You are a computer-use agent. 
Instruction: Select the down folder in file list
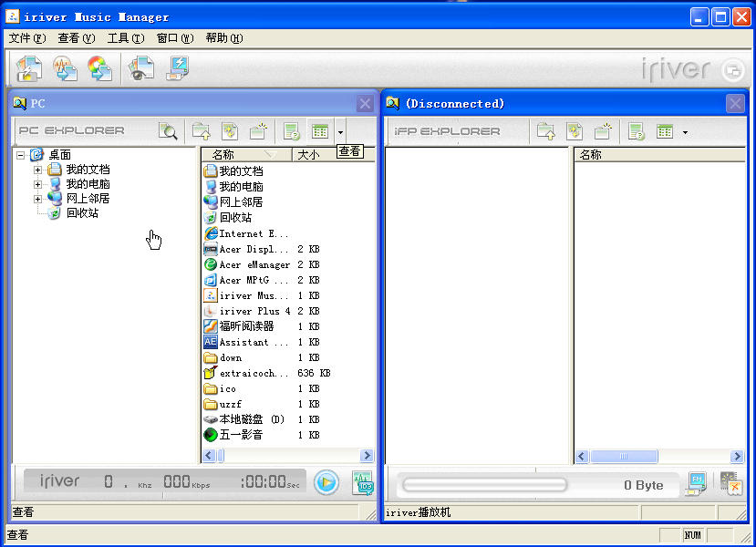(223, 357)
